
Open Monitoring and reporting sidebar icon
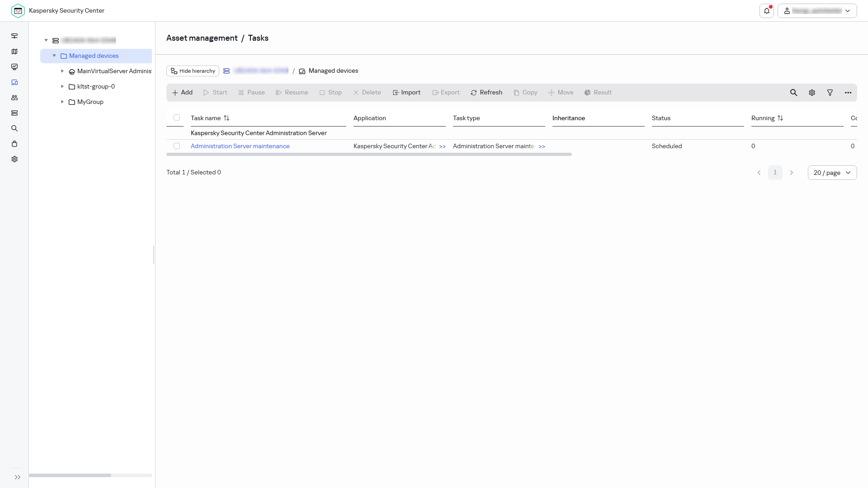14,67
